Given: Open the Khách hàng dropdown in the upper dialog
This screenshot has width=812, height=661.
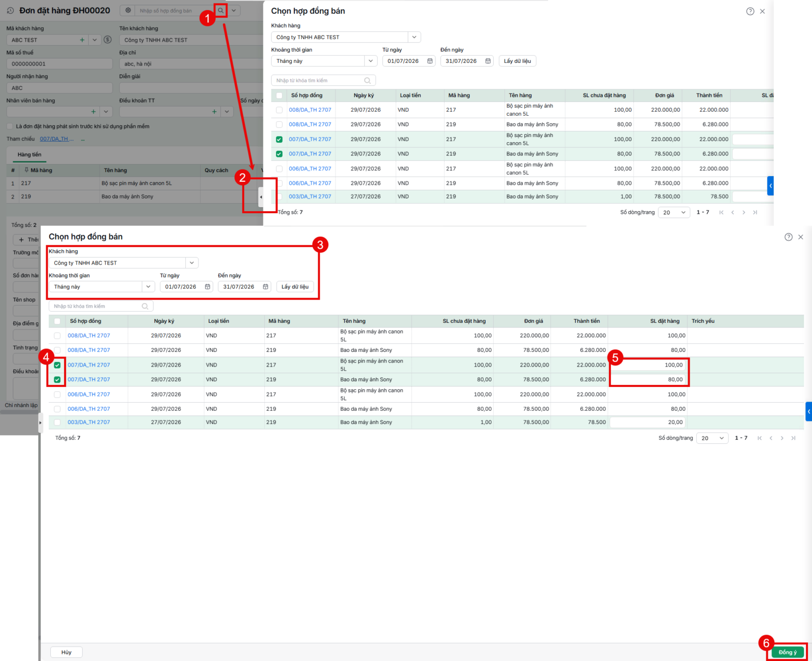Looking at the screenshot, I should coord(414,37).
